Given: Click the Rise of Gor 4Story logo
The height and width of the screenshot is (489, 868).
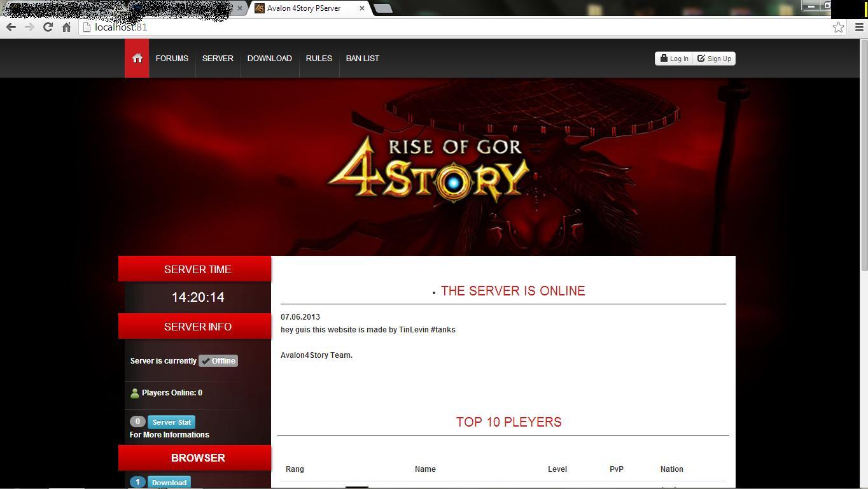Looking at the screenshot, I should (428, 169).
